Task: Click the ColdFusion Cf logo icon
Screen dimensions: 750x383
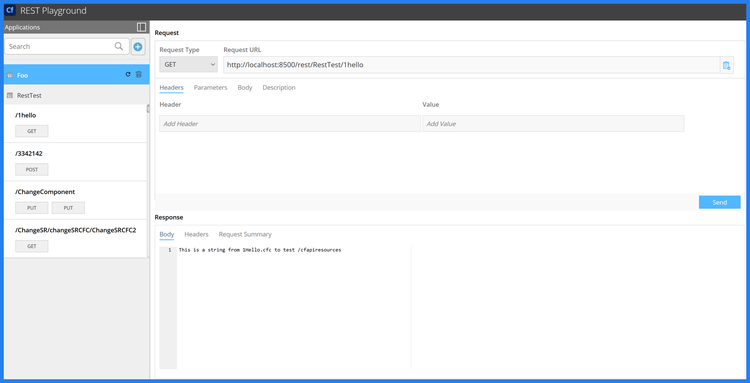Action: 11,10
